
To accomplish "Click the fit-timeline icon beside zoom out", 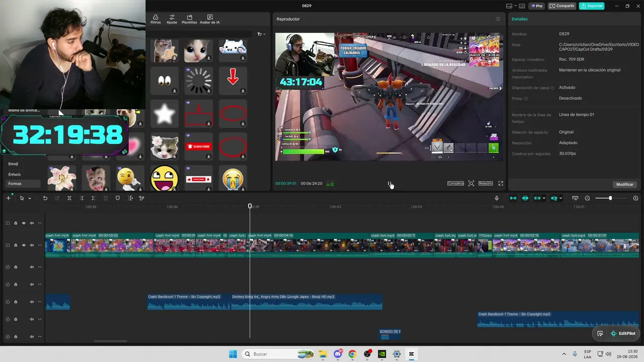I will (575, 198).
